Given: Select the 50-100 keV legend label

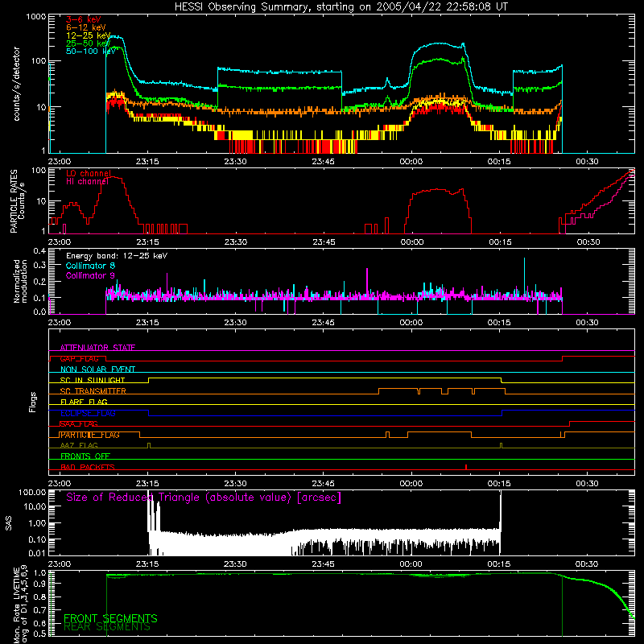Looking at the screenshot, I should (x=91, y=51).
